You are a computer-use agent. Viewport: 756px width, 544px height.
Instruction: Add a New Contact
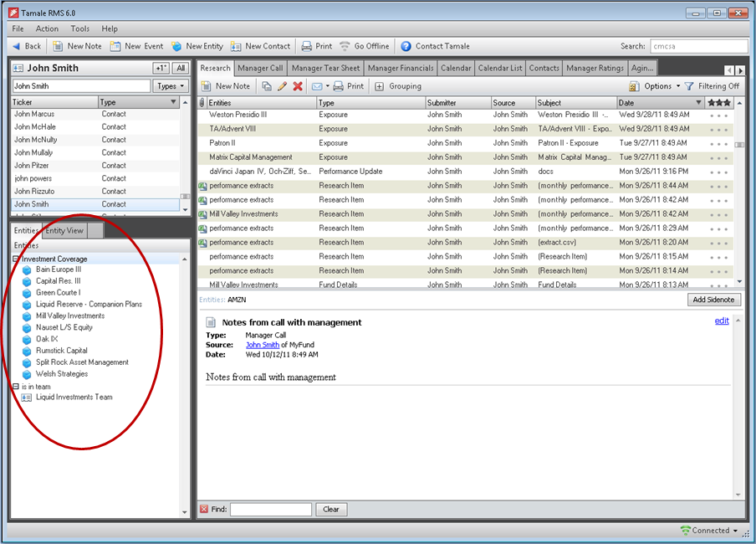tap(261, 46)
